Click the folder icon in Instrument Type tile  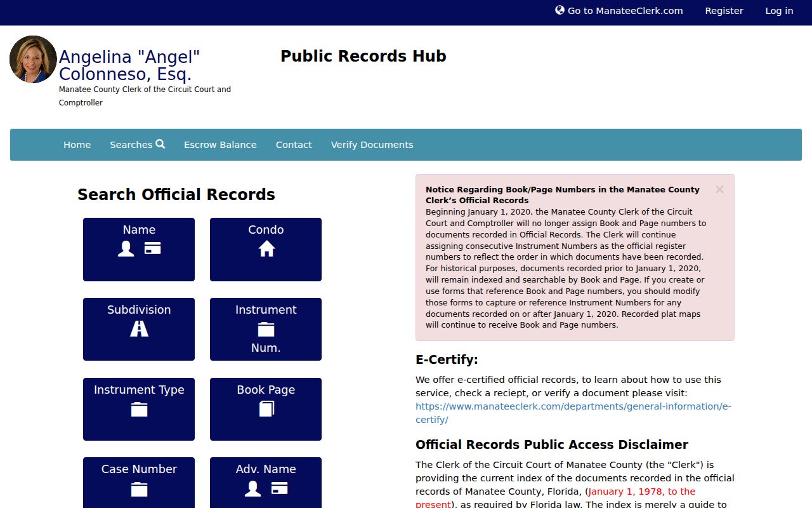click(139, 409)
